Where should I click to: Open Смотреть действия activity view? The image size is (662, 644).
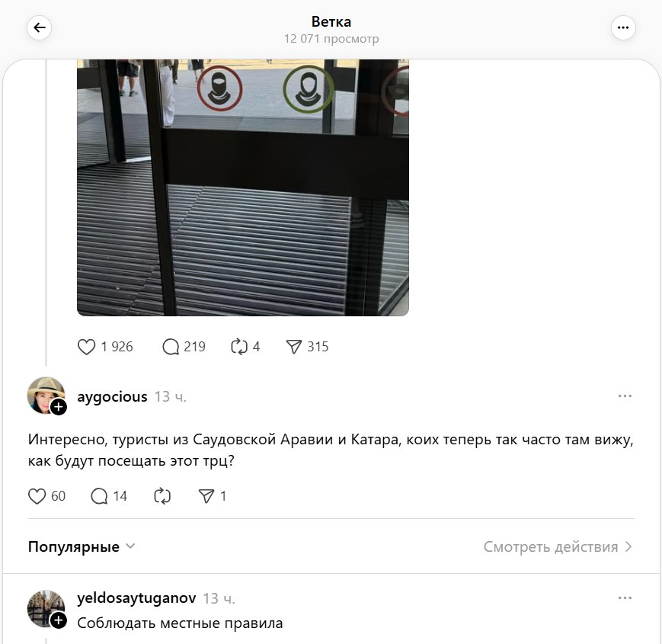point(558,547)
